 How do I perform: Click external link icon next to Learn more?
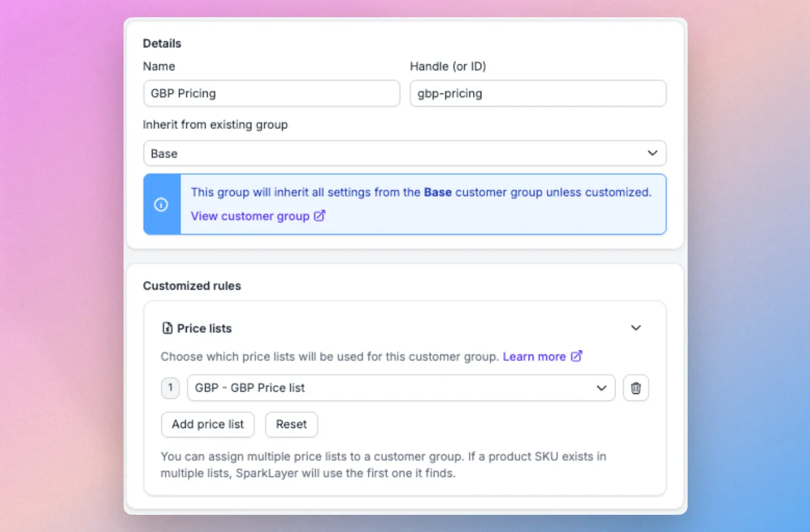576,356
